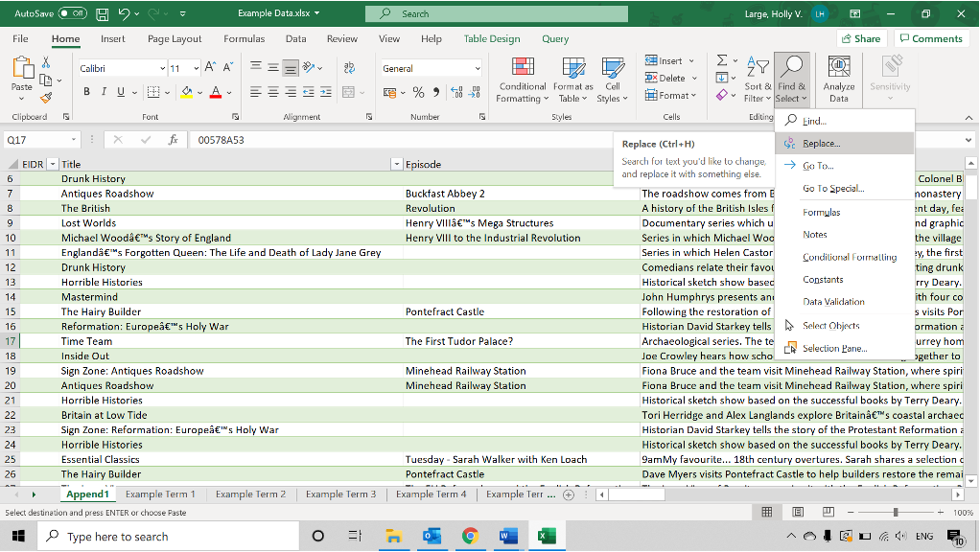Add new sheet with plus icon
980x552 pixels.
pos(568,494)
